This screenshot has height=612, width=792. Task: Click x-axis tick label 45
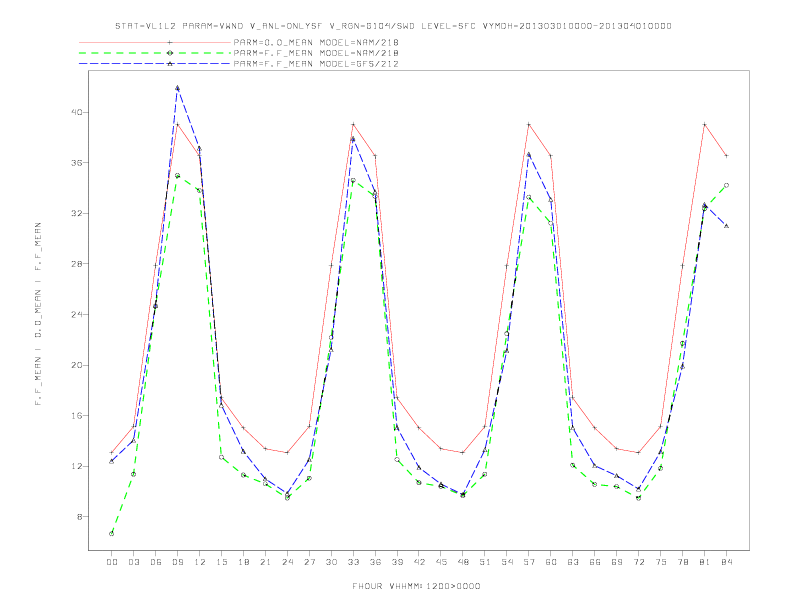coord(441,562)
